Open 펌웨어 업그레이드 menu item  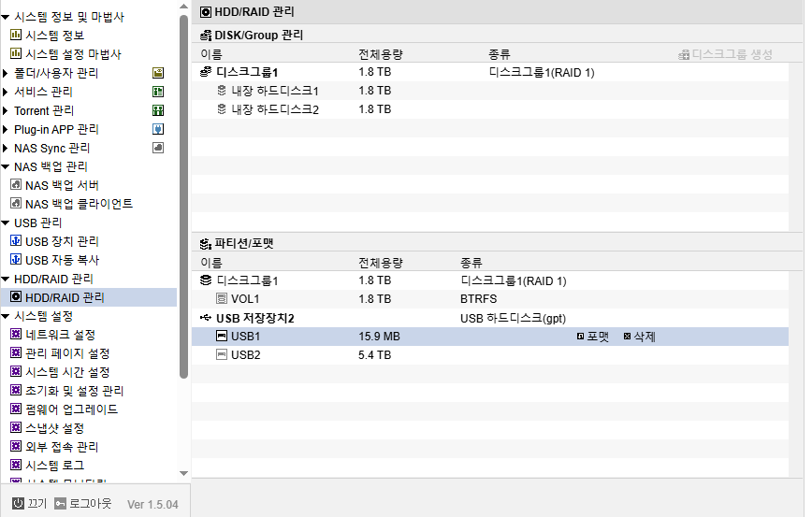pyautogui.click(x=71, y=409)
